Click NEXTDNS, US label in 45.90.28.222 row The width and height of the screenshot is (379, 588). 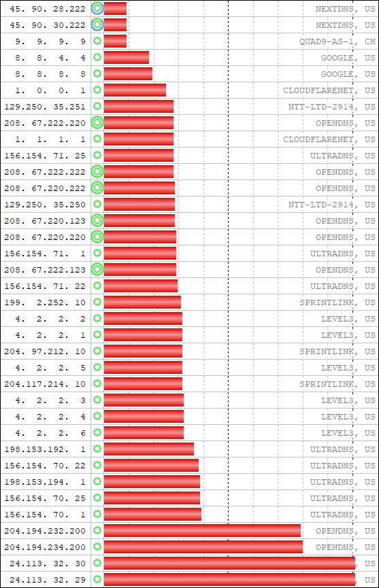(345, 9)
